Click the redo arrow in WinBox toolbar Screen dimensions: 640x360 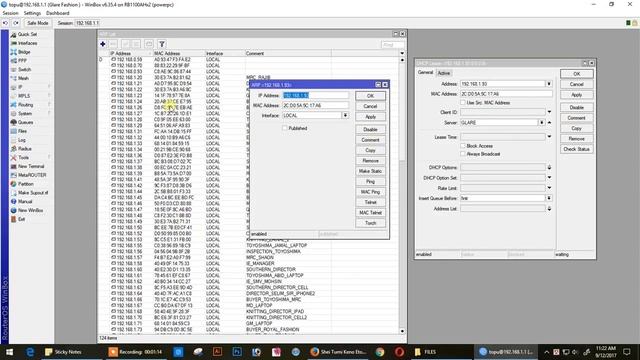(16, 23)
